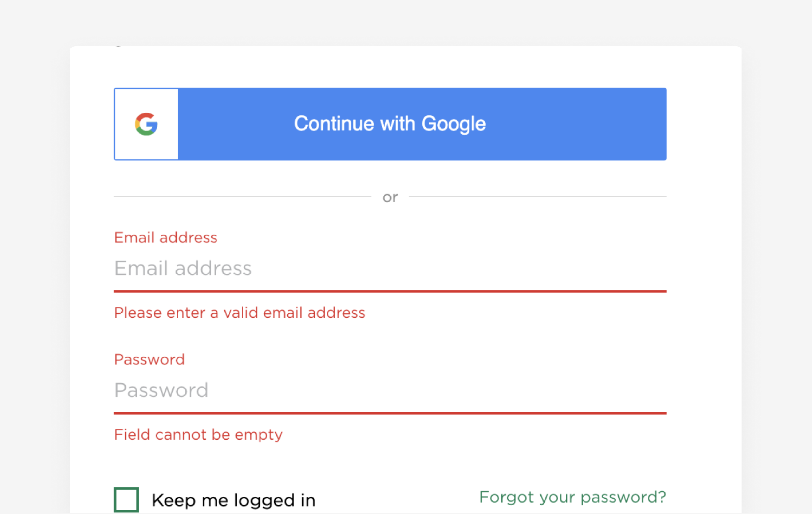This screenshot has height=514, width=812.
Task: Click the divider line right of "or"
Action: (x=538, y=196)
